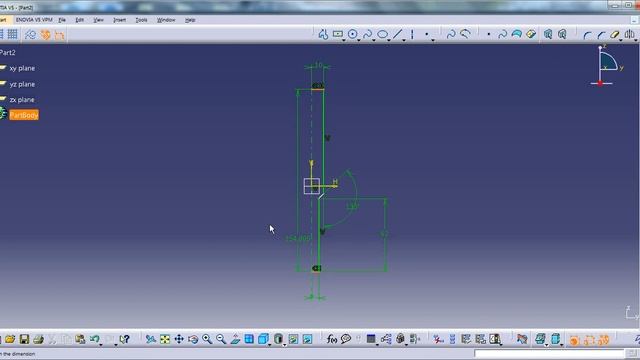Select the Spline sketch tool

click(x=367, y=35)
